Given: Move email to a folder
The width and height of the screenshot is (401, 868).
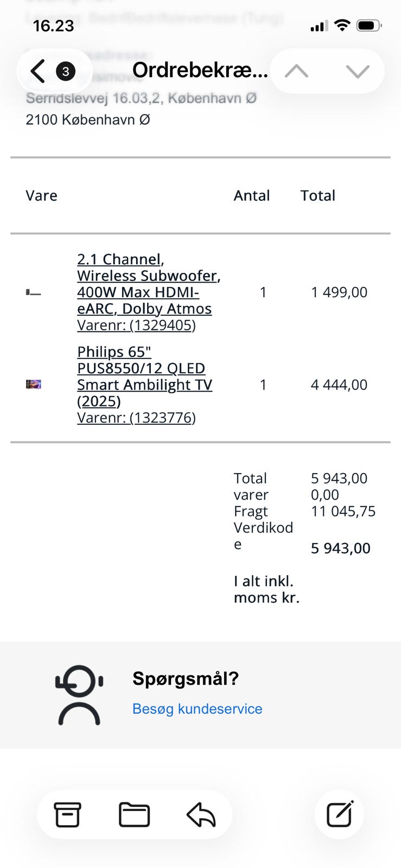Looking at the screenshot, I should [x=134, y=814].
